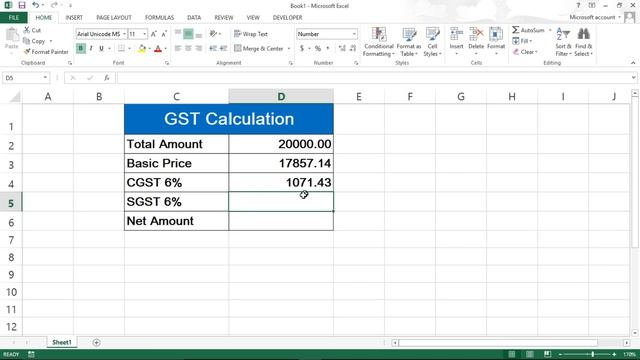
Task: Align text left
Action: (x=178, y=49)
